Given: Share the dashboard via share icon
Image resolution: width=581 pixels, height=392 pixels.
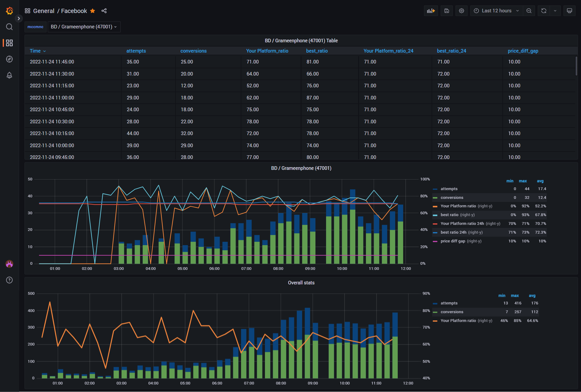Looking at the screenshot, I should click(x=104, y=11).
